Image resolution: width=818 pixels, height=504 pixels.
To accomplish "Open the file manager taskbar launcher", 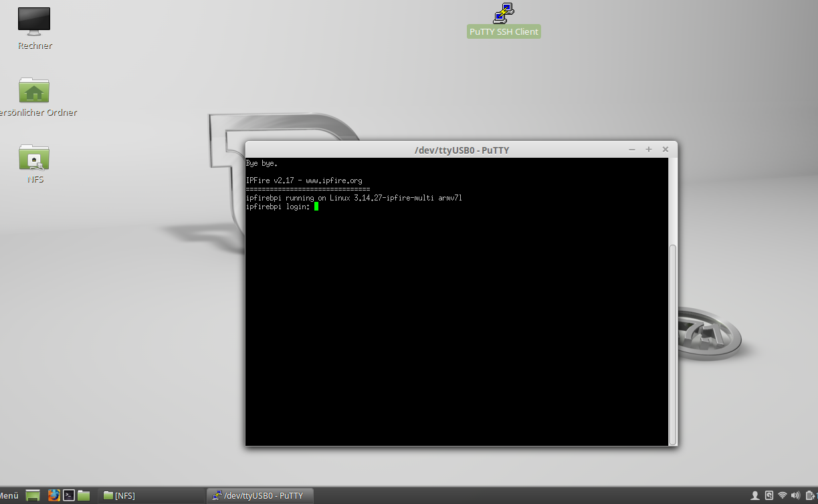I will 84,495.
